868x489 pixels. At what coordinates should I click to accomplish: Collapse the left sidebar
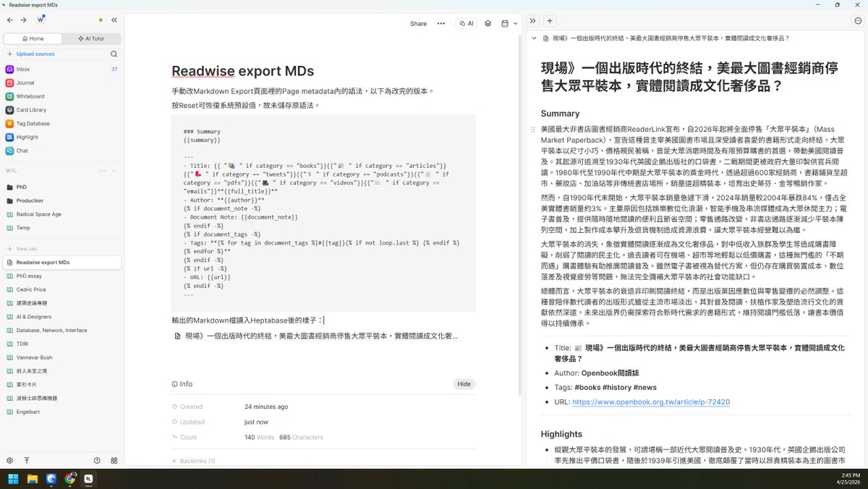(114, 20)
